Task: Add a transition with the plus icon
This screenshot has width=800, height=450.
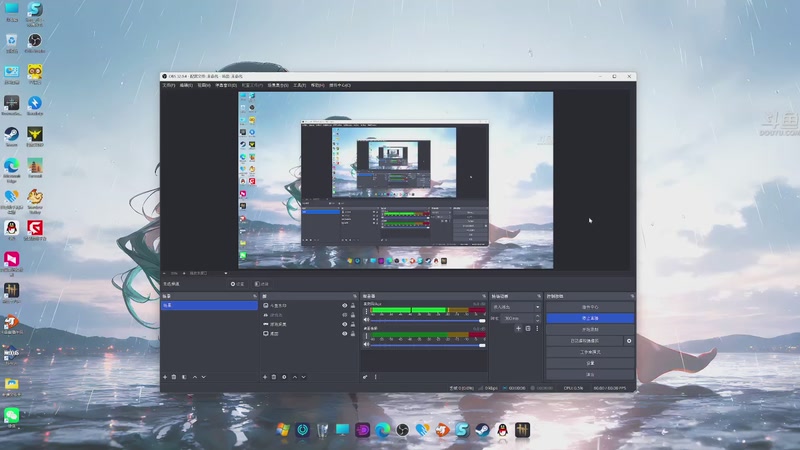Action: pos(518,329)
